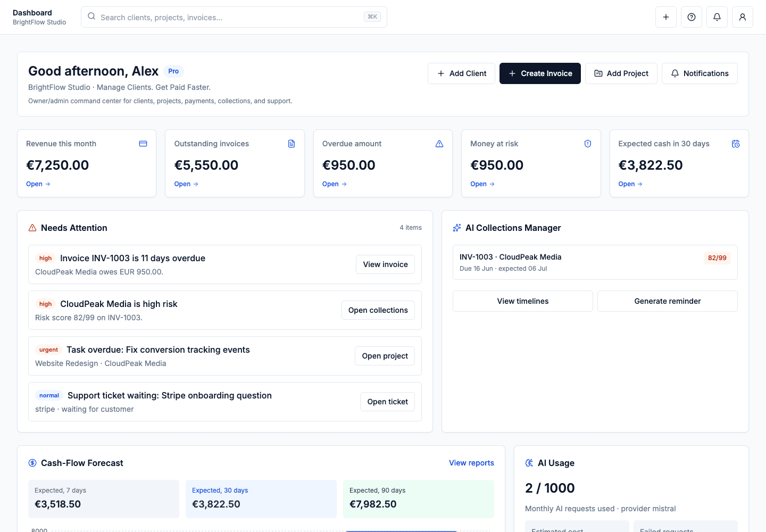Click 'CloudPeak Media is high risk' text
The height and width of the screenshot is (532, 766).
click(x=119, y=304)
